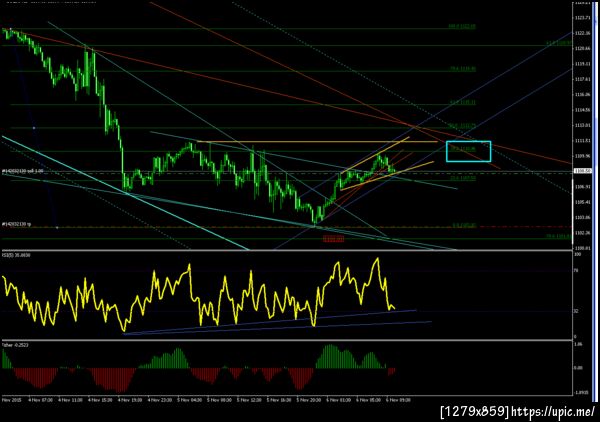Click the 1102.36 price axis label
Image resolution: width=600 pixels, height=422 pixels.
pos(582,233)
